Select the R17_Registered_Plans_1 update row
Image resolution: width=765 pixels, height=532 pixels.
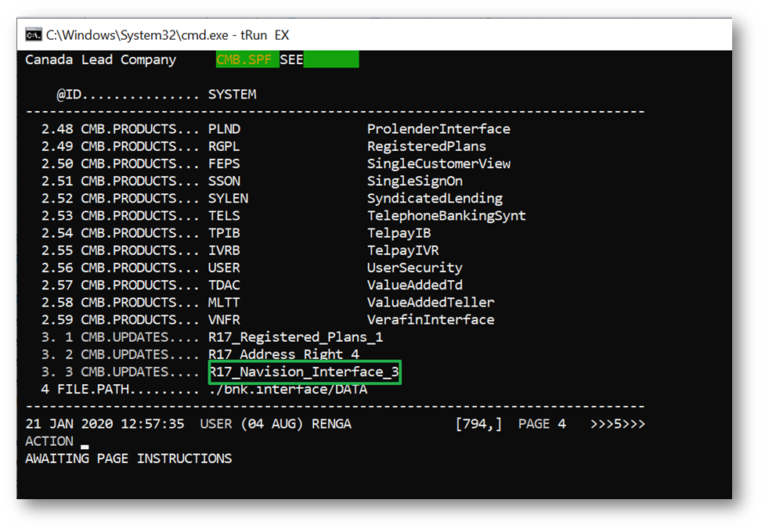[x=295, y=337]
